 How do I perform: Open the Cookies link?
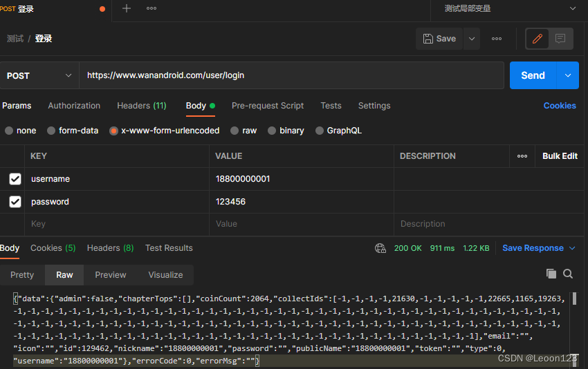(560, 106)
